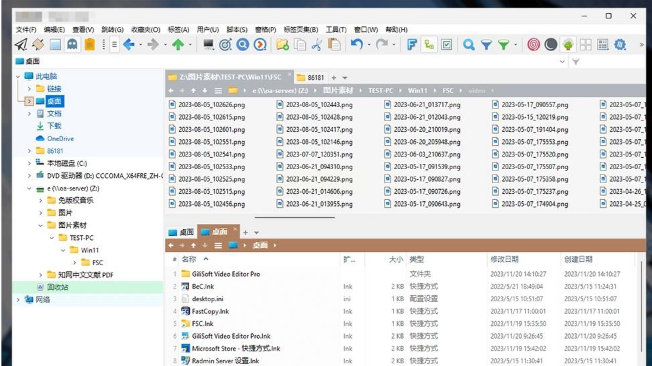
Task: Open the 工具(T) menu
Action: 336,30
